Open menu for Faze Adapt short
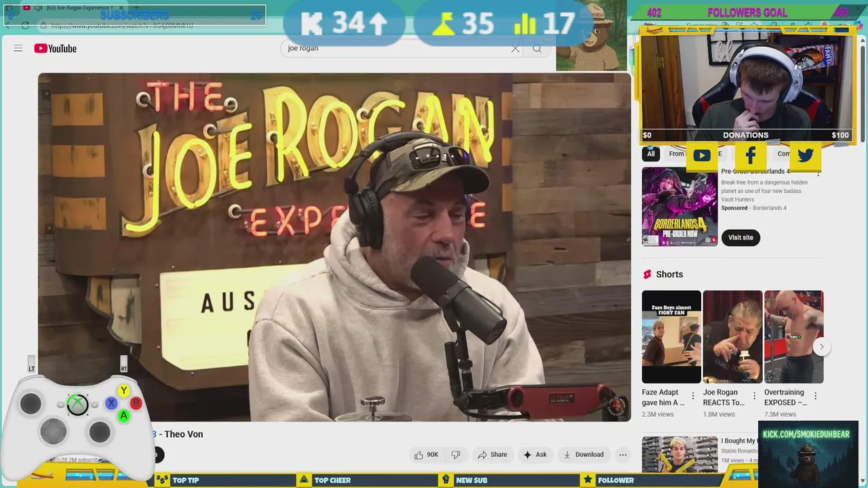Image resolution: width=868 pixels, height=488 pixels. pyautogui.click(x=693, y=396)
